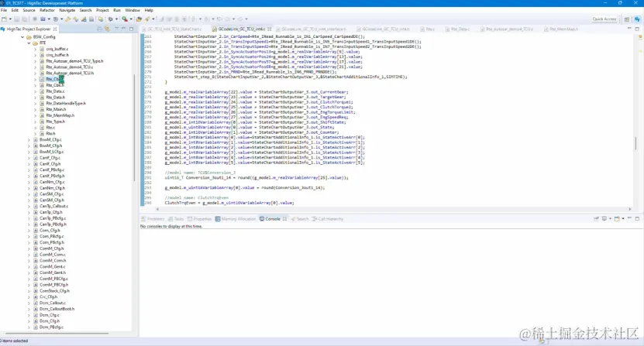Click the Display Selected Console icon
The width and height of the screenshot is (644, 346).
pos(604,219)
